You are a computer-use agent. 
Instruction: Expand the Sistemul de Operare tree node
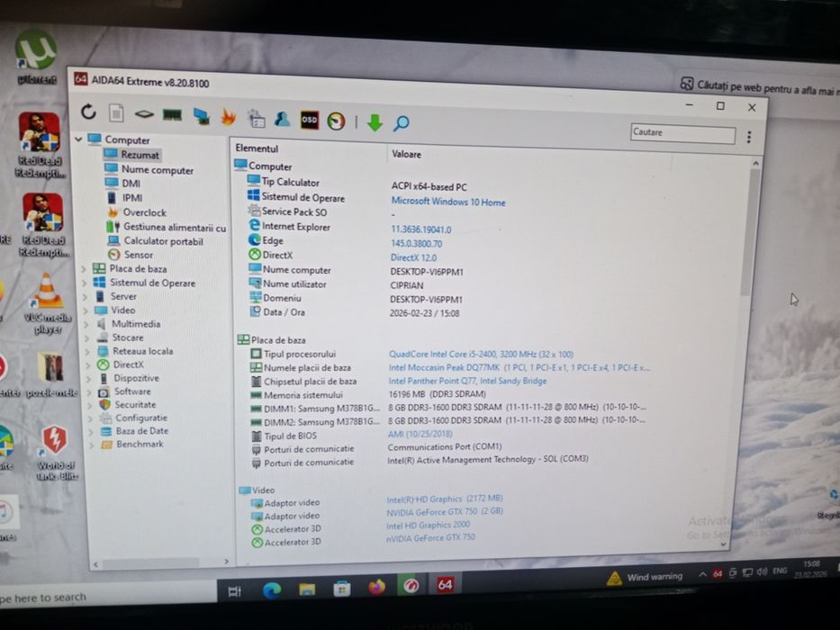pyautogui.click(x=85, y=283)
